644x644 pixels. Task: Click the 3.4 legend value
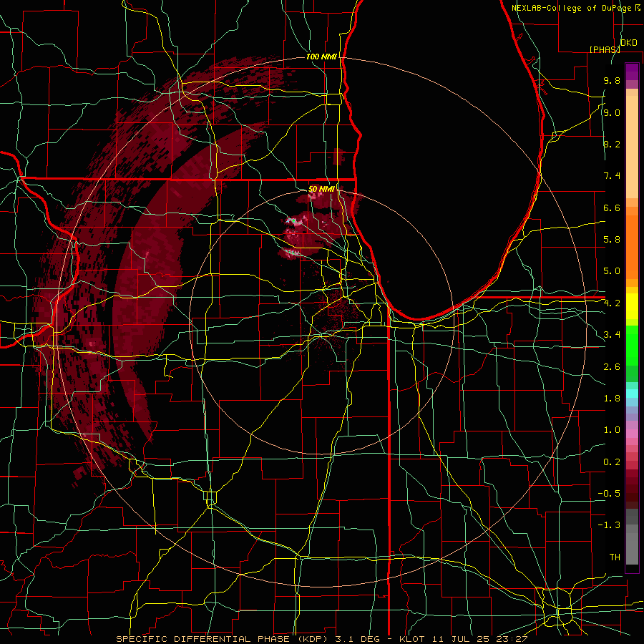(x=612, y=335)
